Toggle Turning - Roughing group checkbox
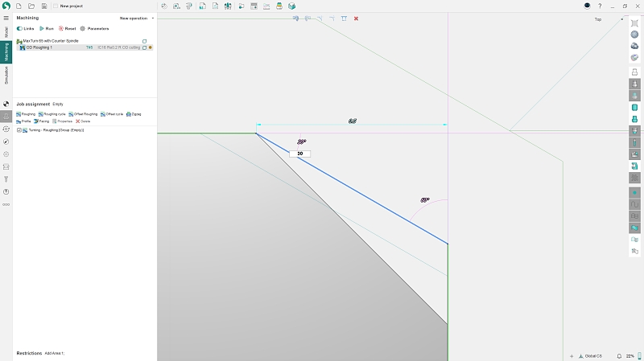 click(x=19, y=130)
